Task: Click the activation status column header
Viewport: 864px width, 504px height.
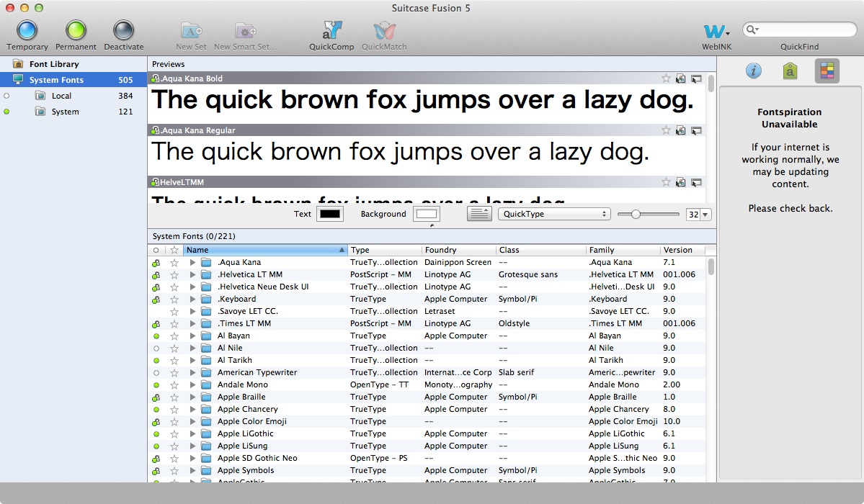Action: click(156, 250)
